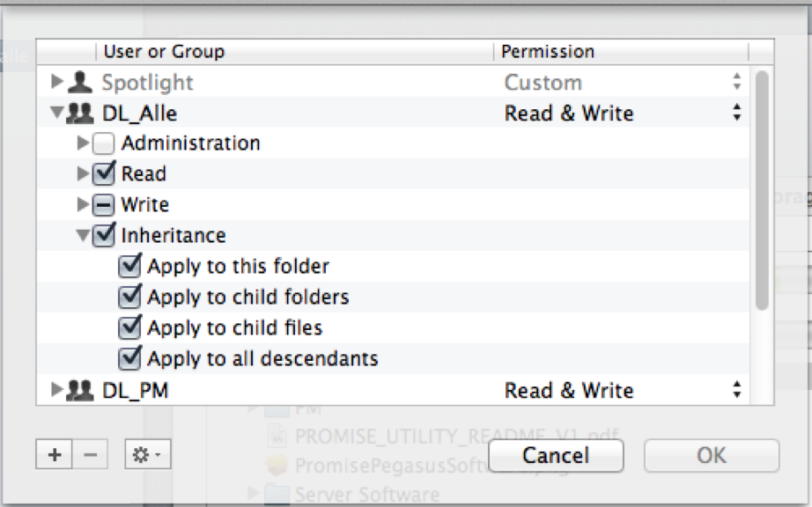Expand the Spotlight entry
This screenshot has height=507, width=812.
coord(57,83)
